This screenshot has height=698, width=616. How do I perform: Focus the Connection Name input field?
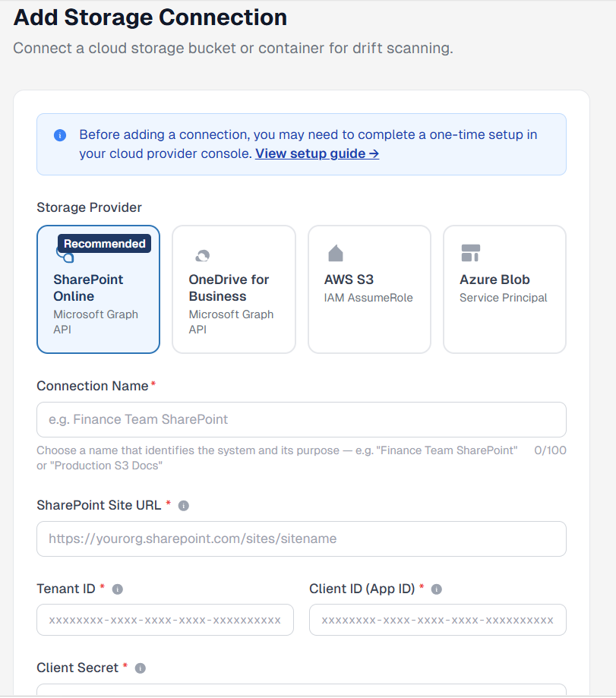(302, 420)
